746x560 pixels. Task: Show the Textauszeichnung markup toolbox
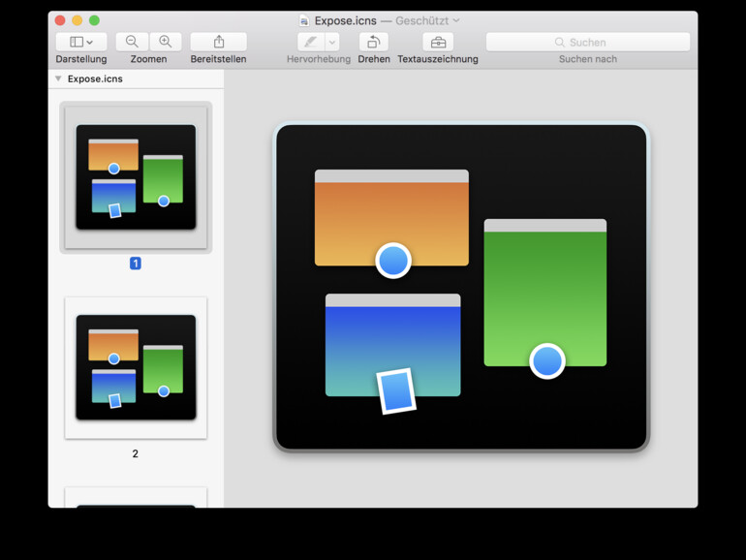[438, 42]
